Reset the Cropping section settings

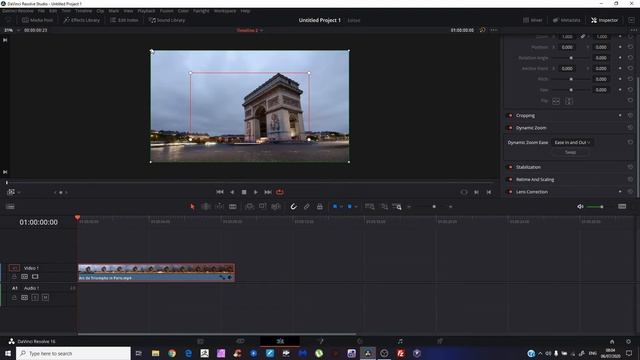tap(630, 116)
